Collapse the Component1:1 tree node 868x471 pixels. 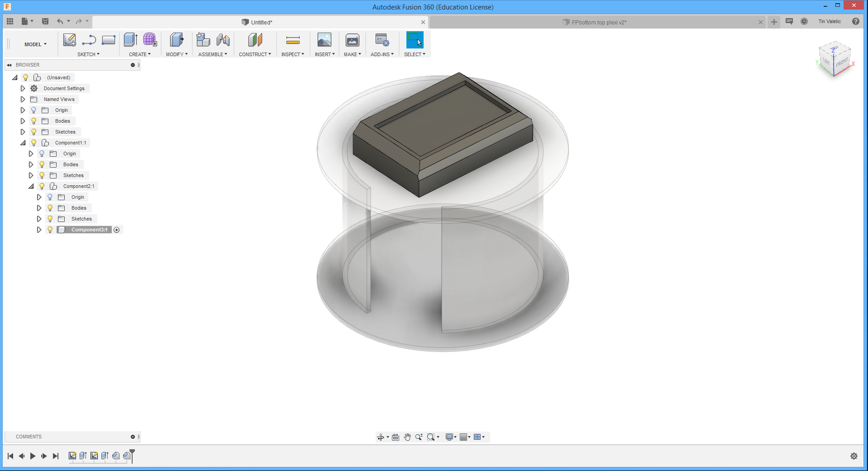(23, 143)
